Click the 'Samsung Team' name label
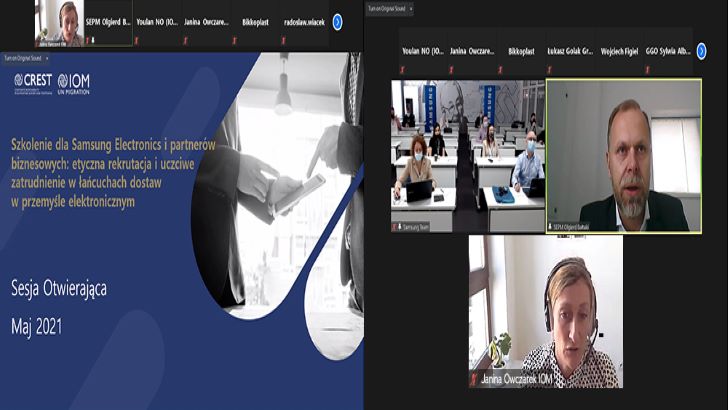728x410 pixels. tap(416, 227)
